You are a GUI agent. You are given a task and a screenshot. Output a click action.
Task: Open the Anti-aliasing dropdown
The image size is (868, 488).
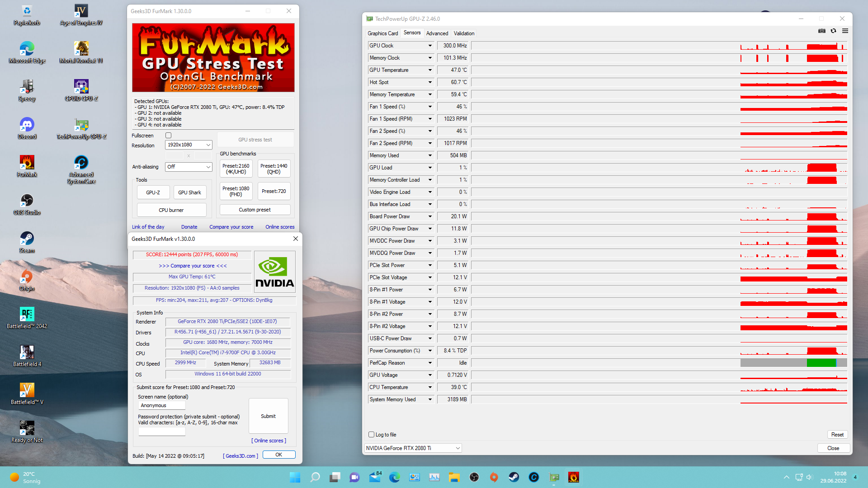pyautogui.click(x=189, y=167)
